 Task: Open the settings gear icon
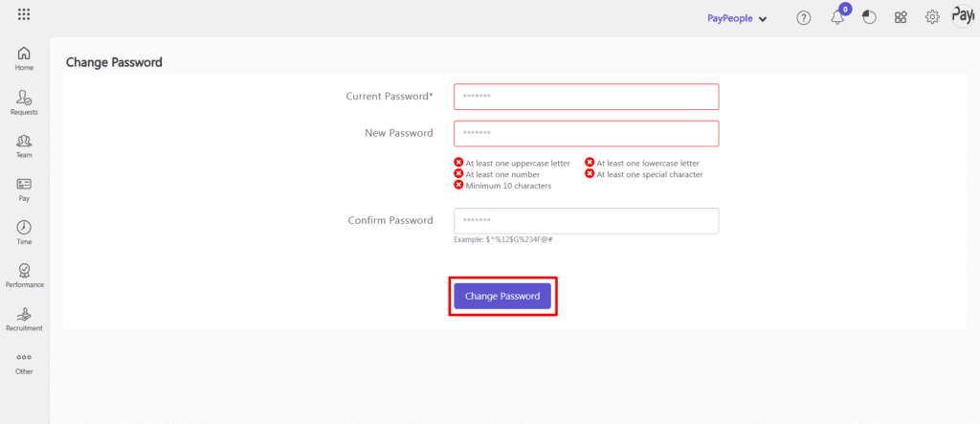[932, 18]
